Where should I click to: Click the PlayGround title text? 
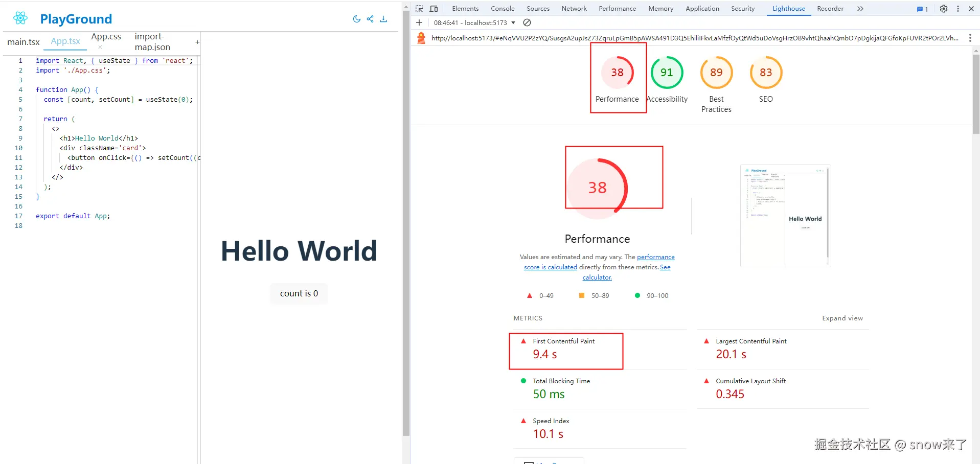click(x=76, y=19)
